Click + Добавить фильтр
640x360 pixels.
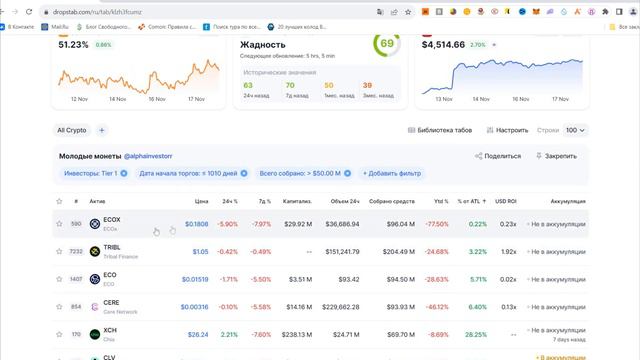point(392,173)
